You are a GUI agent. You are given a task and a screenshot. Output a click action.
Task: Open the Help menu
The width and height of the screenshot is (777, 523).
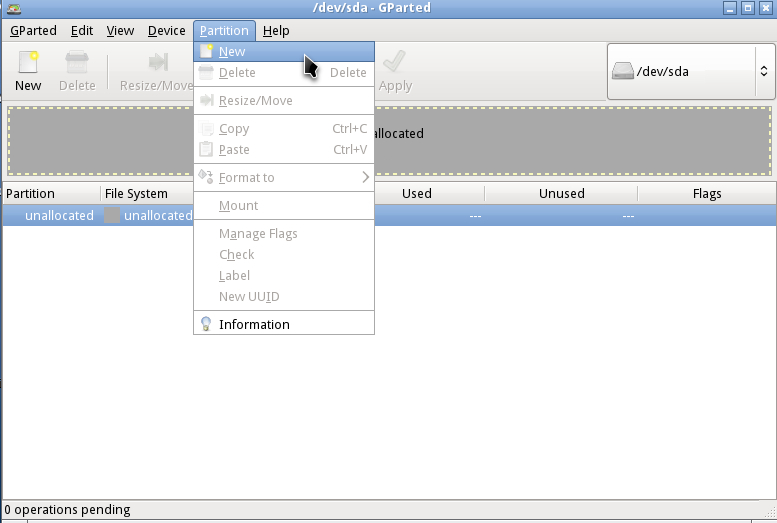[x=276, y=31]
